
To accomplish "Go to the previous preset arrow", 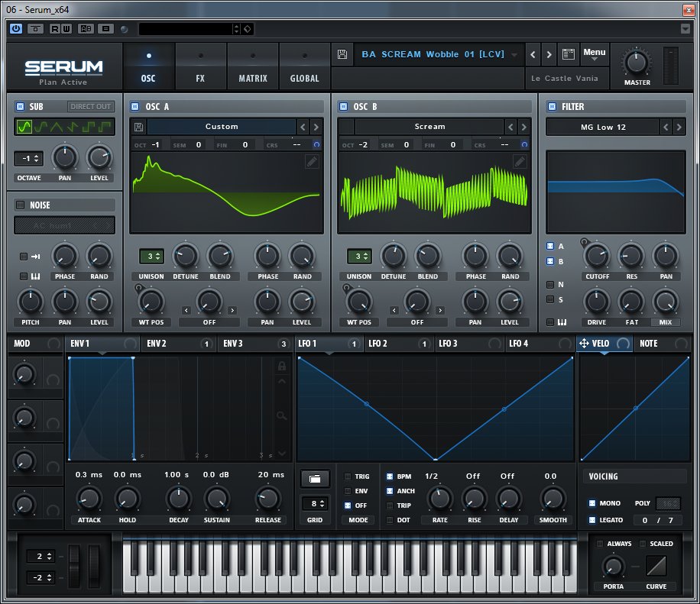I will pos(533,54).
